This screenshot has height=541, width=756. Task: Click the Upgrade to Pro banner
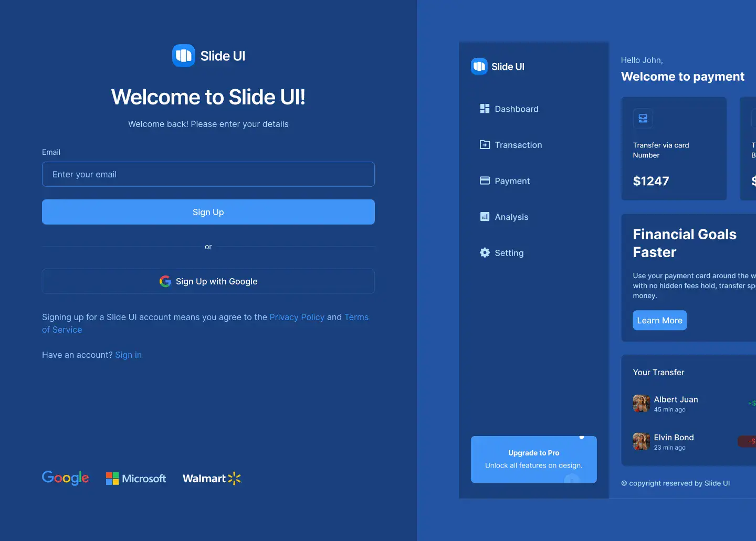click(534, 459)
